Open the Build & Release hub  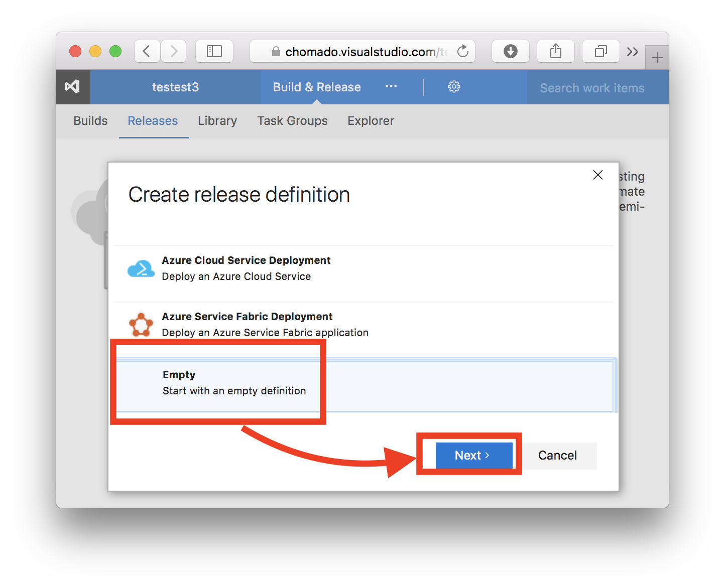317,87
